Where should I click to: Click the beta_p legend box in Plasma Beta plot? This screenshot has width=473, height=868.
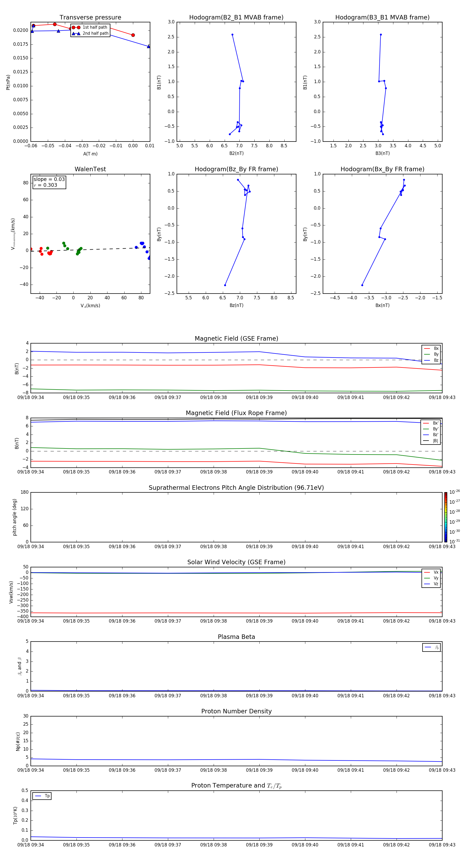[x=431, y=647]
